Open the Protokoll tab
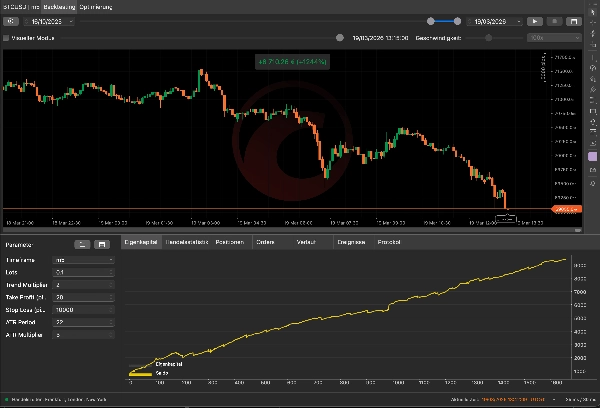The width and height of the screenshot is (600, 408). pyautogui.click(x=389, y=242)
